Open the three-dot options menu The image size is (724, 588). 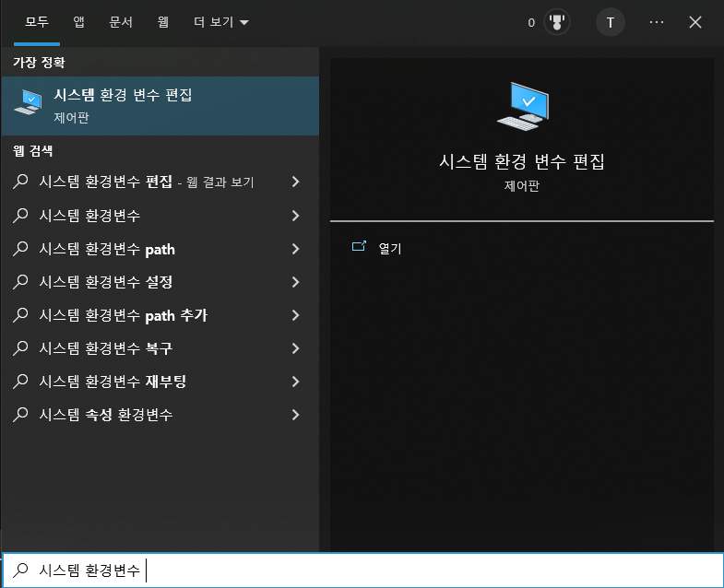click(656, 22)
